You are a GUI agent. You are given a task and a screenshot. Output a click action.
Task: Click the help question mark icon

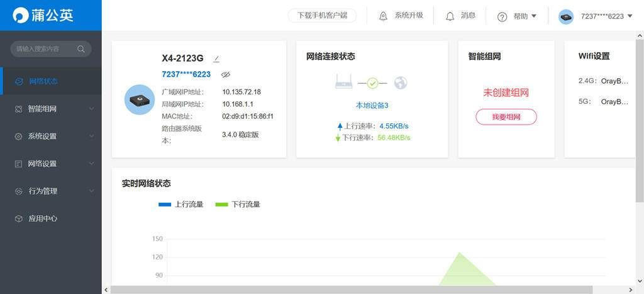(502, 17)
